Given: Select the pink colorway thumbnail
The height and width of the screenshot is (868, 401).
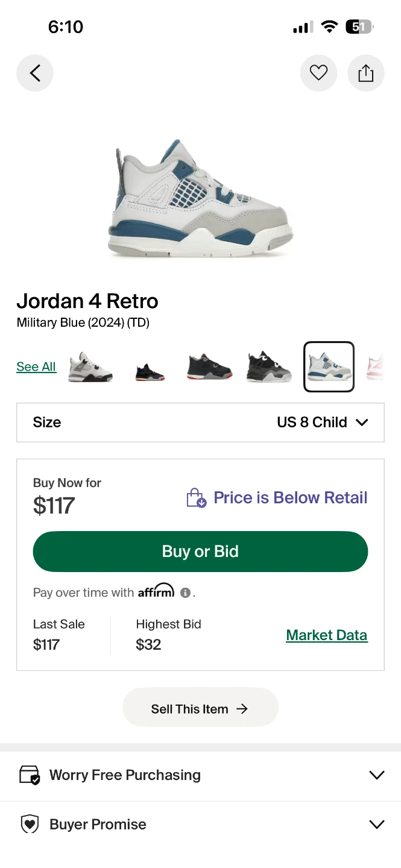Looking at the screenshot, I should 375,367.
